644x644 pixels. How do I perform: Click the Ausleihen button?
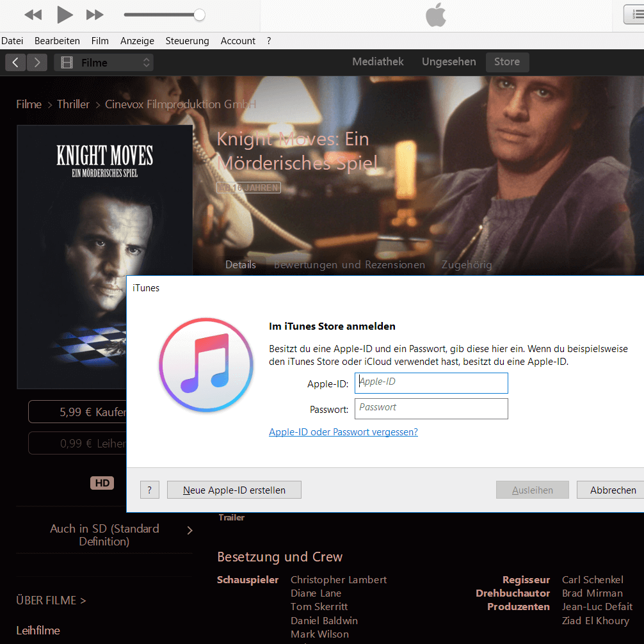pyautogui.click(x=532, y=490)
